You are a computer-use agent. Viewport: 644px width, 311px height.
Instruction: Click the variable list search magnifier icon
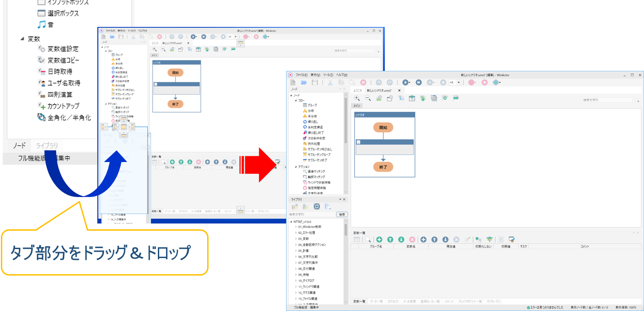point(368,240)
